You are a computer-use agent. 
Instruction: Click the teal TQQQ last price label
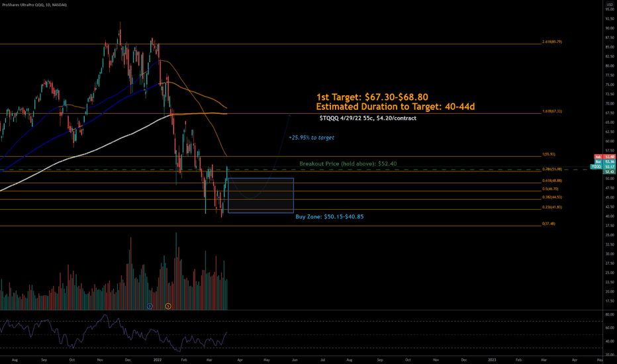pyautogui.click(x=603, y=167)
